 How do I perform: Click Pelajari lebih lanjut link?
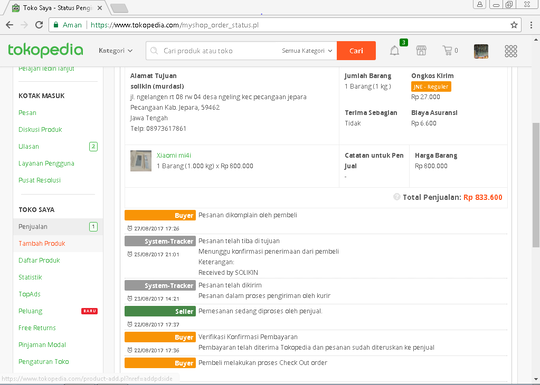(46, 68)
